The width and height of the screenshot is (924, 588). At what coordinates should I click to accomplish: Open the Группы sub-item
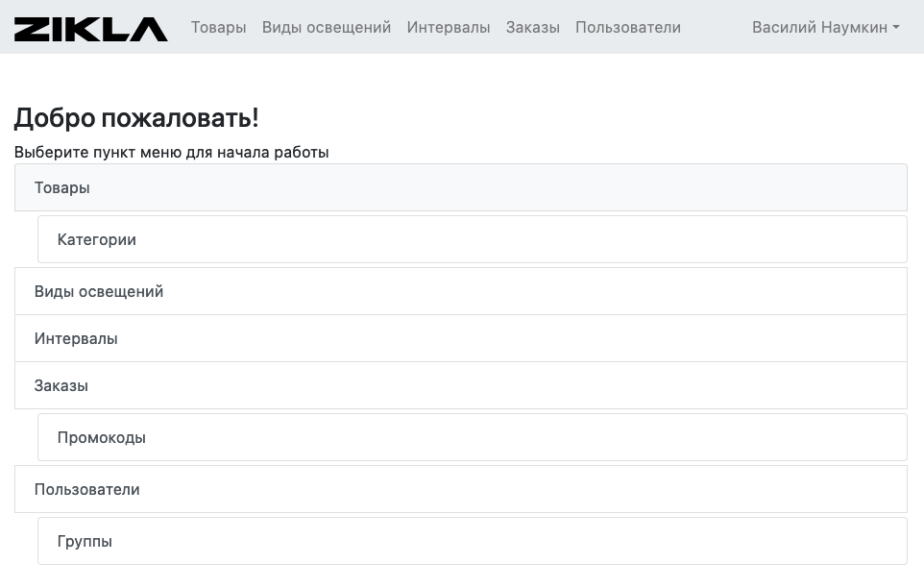pyautogui.click(x=473, y=541)
